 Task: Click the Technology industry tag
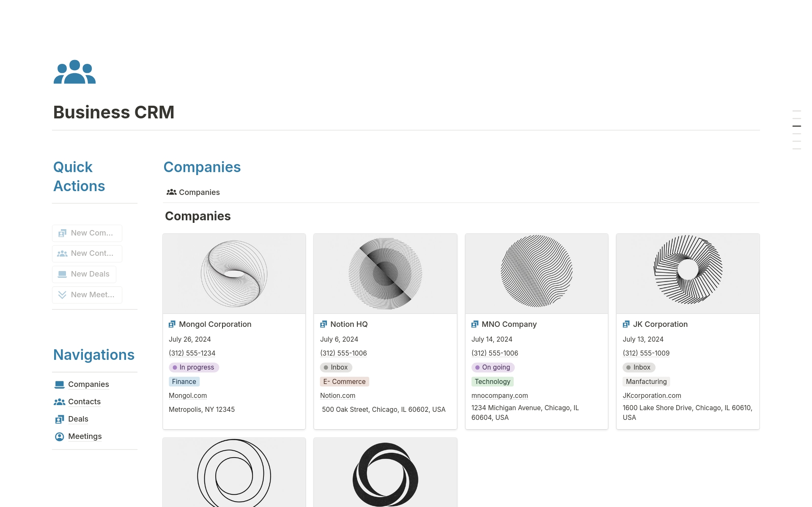pyautogui.click(x=492, y=381)
